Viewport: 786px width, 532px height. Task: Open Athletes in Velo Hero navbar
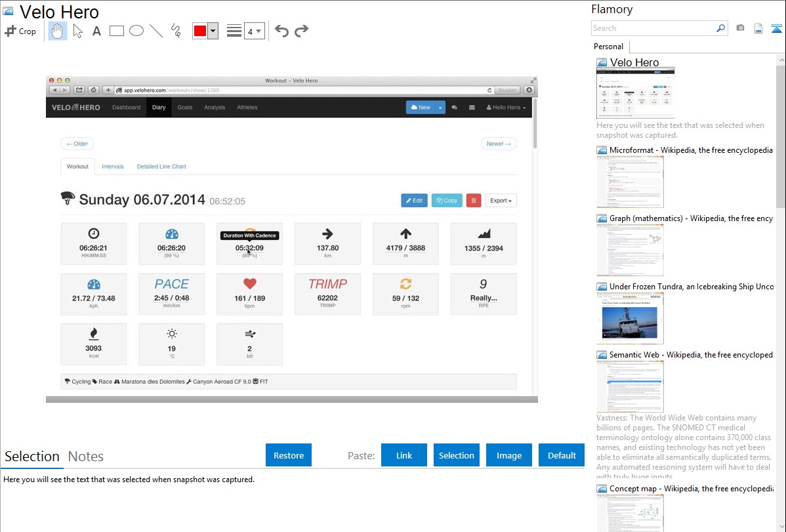pos(247,108)
